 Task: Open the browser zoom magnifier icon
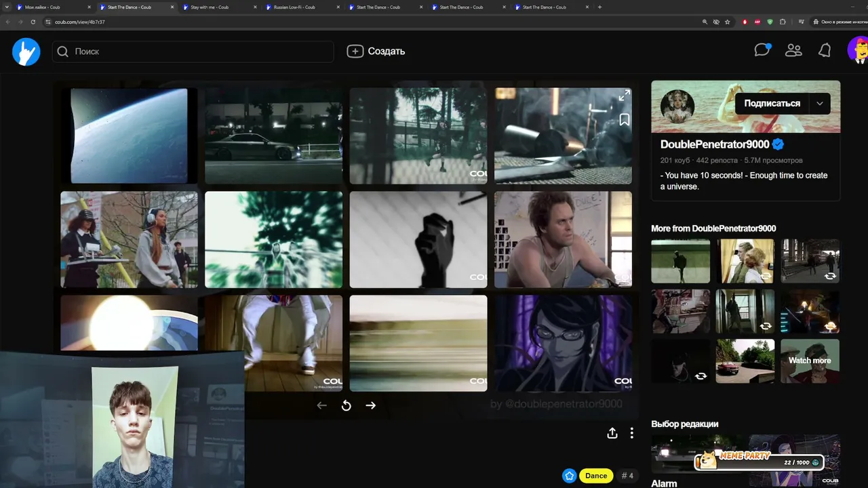tap(705, 22)
